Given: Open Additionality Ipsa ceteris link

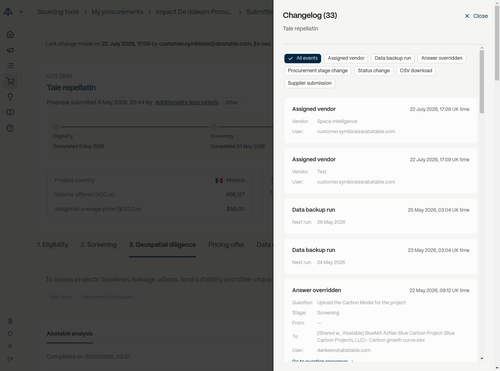Looking at the screenshot, I should [187, 102].
